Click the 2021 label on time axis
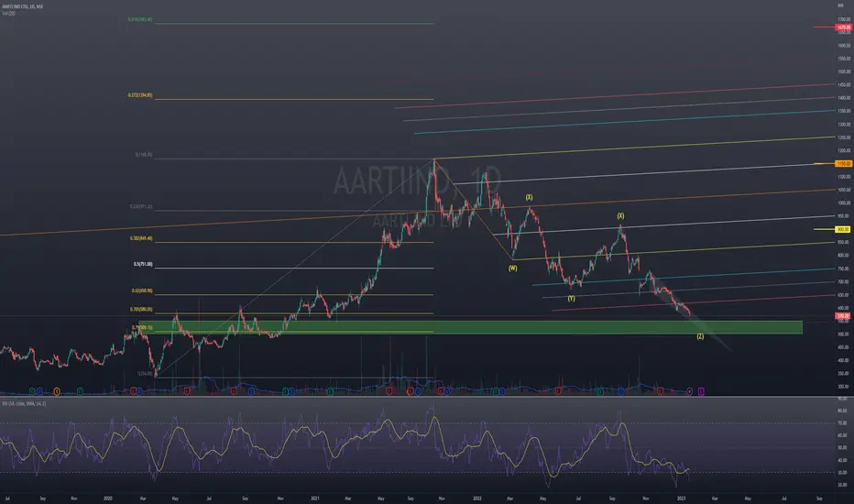The width and height of the screenshot is (854, 504). [315, 499]
